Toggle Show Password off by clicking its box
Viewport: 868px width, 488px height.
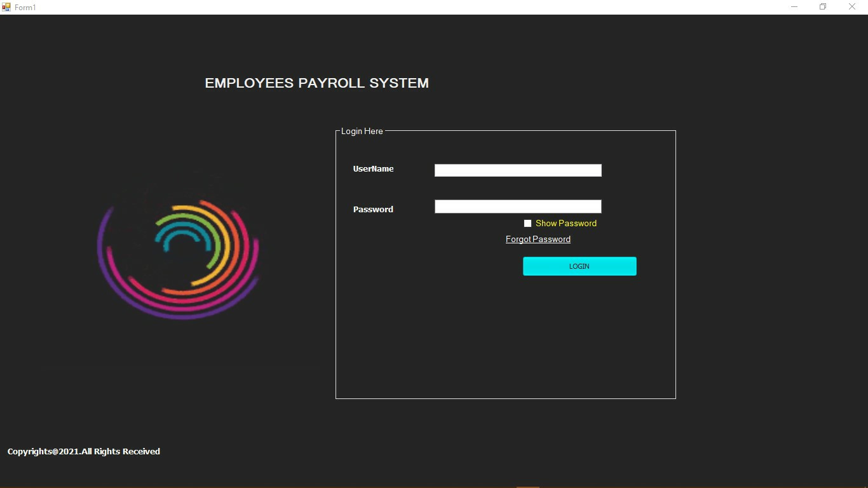click(527, 223)
